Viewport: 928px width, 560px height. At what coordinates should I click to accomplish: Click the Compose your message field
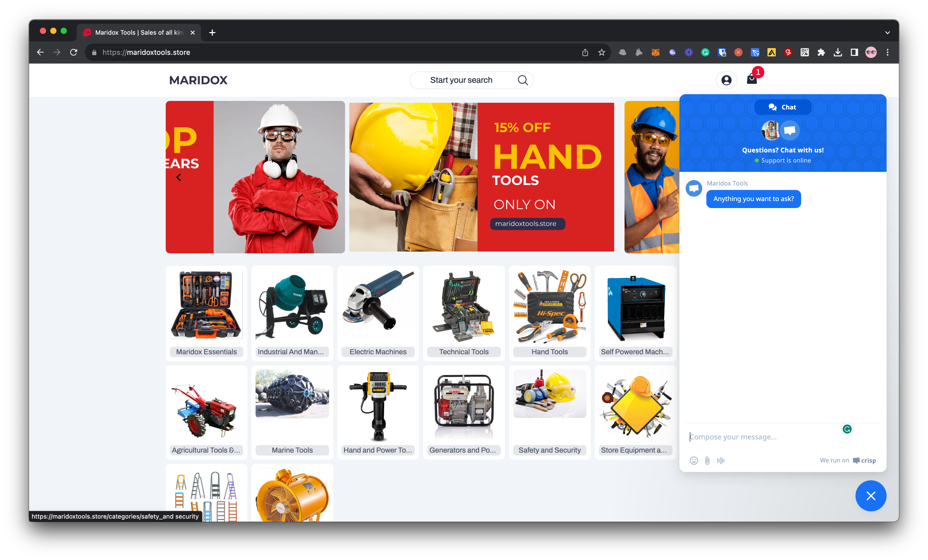click(x=765, y=437)
